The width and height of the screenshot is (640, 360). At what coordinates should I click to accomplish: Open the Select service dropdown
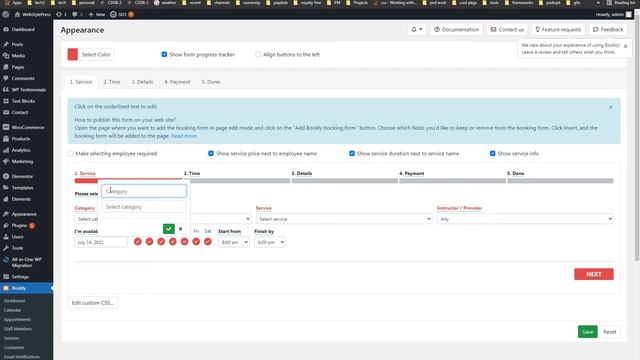pyautogui.click(x=344, y=219)
